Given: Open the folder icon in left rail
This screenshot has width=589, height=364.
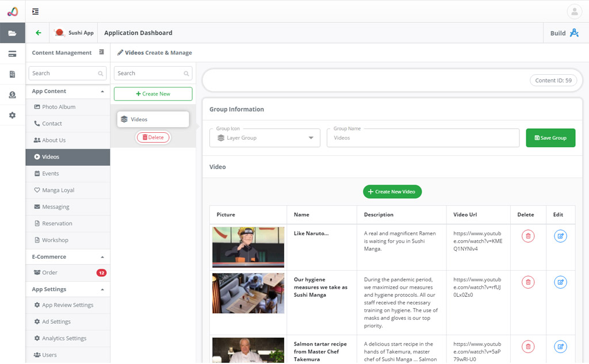Looking at the screenshot, I should (13, 33).
